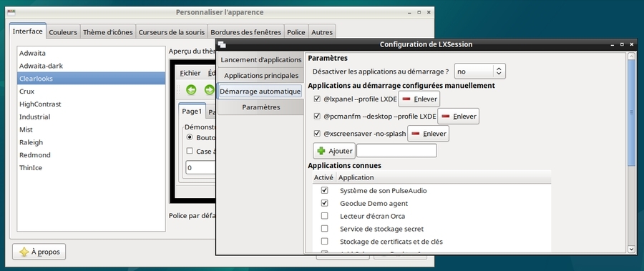Click the scrollbar up arrow in LXSession
Image resolution: width=644 pixels, height=271 pixels.
pyautogui.click(x=632, y=56)
